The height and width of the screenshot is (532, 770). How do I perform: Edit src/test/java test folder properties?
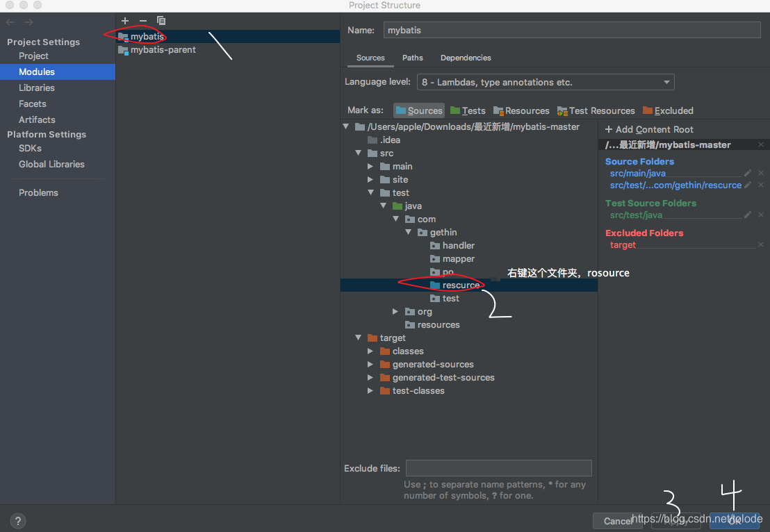[x=747, y=215]
